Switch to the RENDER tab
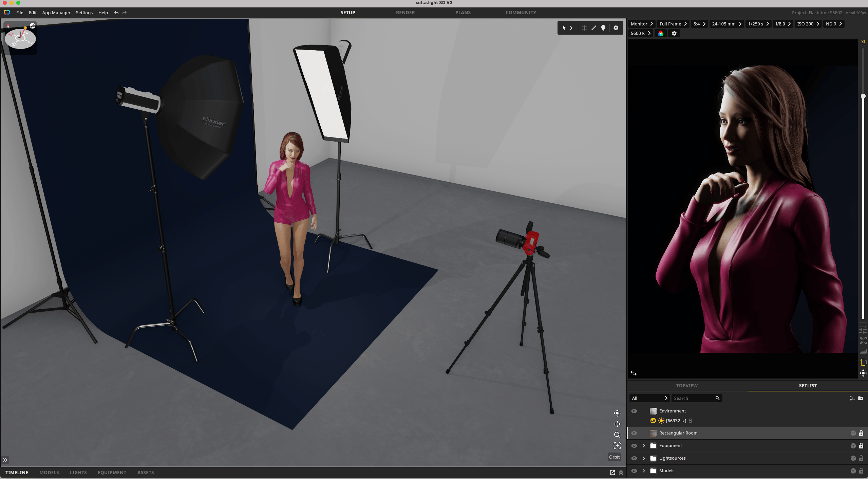The height and width of the screenshot is (479, 868). (405, 13)
